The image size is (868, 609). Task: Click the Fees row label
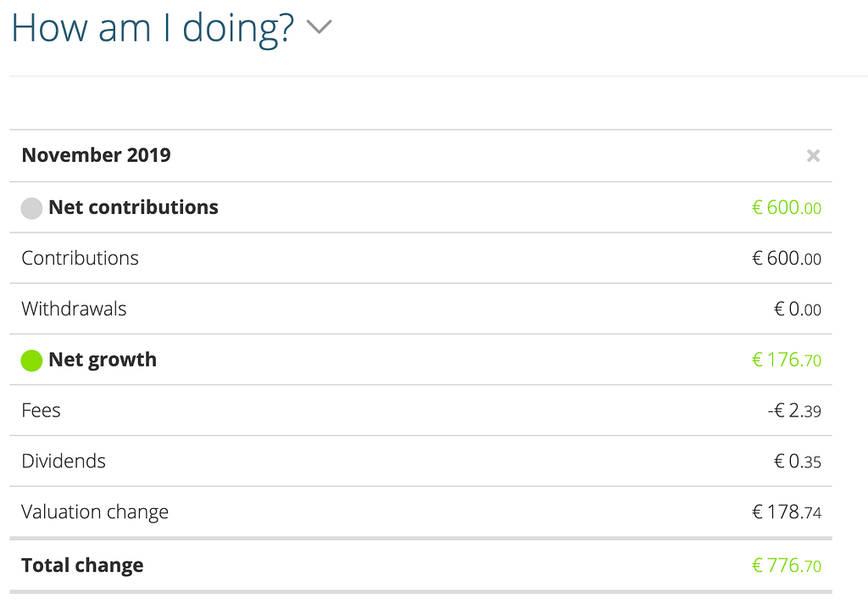click(41, 411)
